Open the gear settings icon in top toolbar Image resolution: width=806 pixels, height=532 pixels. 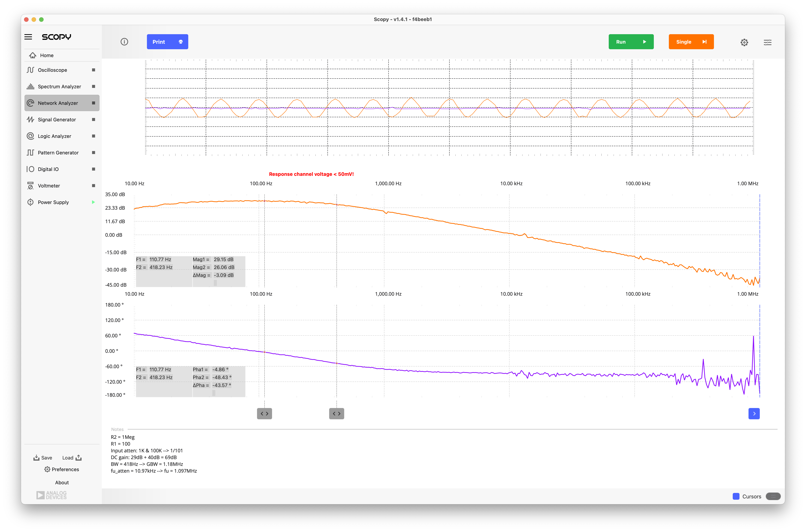click(744, 42)
